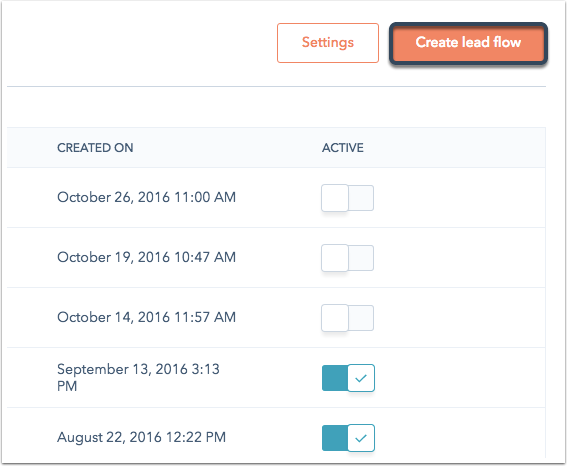Click the checkmark icon on August 22 toggle
Screen dimensions: 567x466
361,438
